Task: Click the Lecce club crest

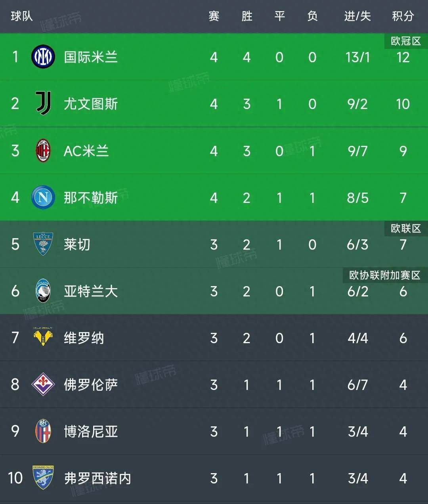Action: click(42, 244)
